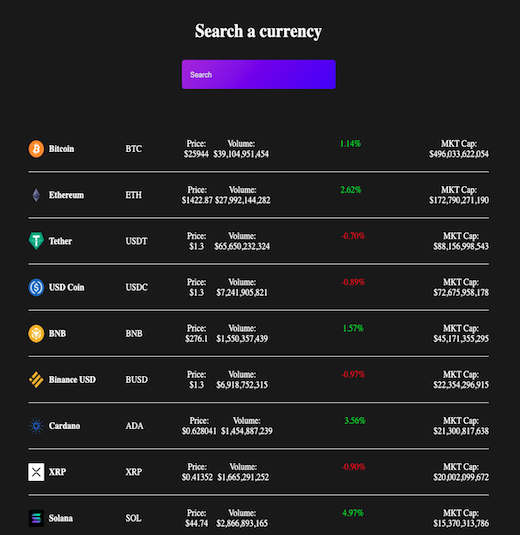
Task: Select the USDT ticker symbol
Action: point(136,241)
